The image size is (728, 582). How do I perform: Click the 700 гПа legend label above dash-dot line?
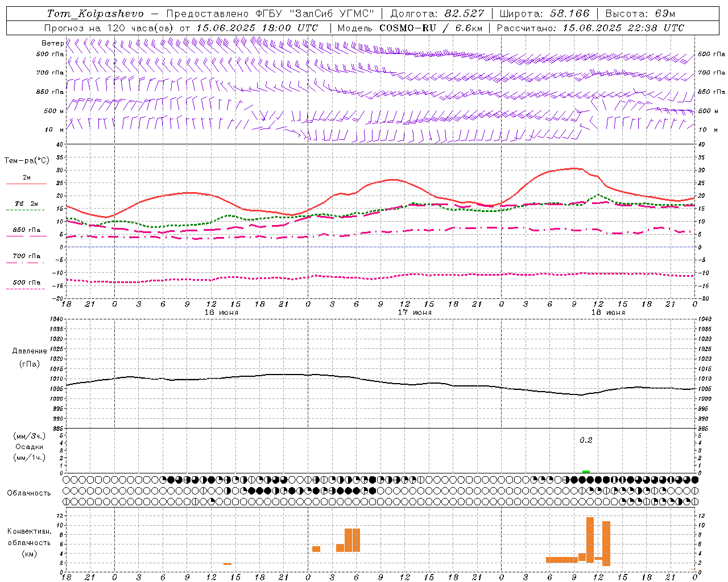coord(27,256)
